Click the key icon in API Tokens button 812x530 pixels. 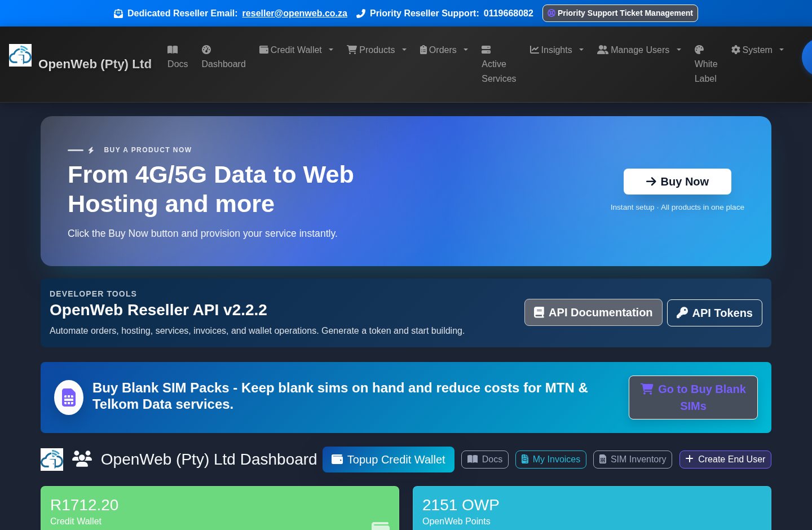tap(682, 313)
